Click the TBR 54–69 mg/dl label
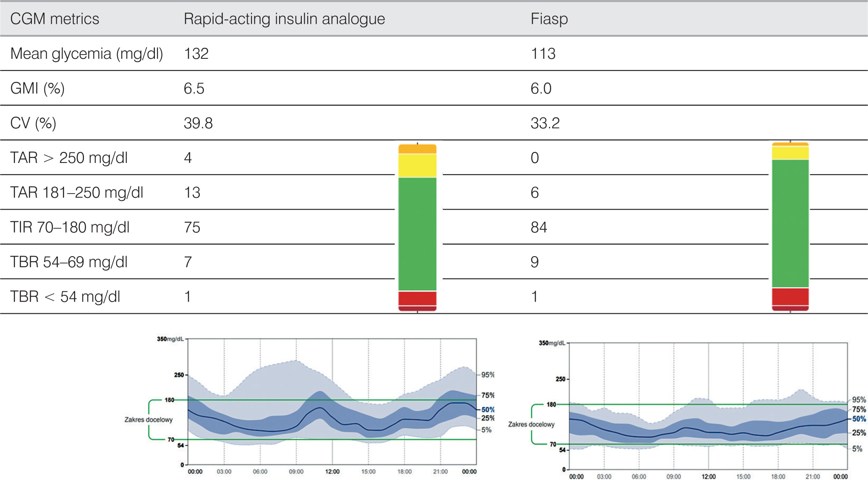The image size is (868, 480). point(69,262)
